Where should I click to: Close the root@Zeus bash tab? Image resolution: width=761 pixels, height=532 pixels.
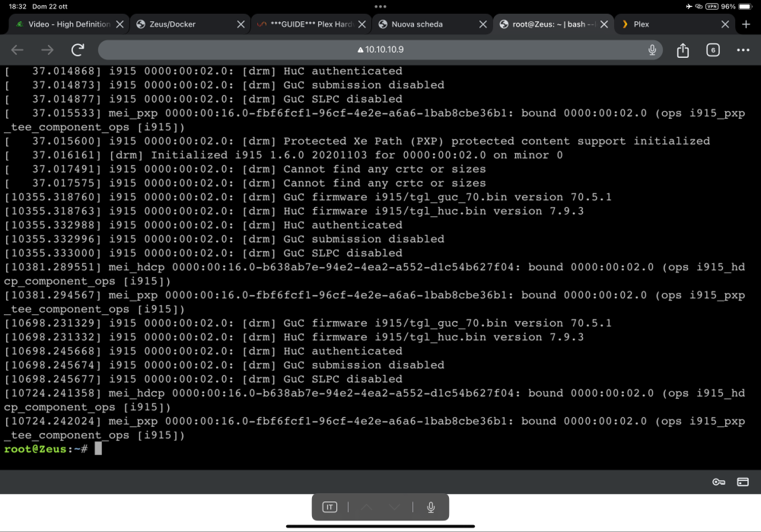click(x=604, y=24)
